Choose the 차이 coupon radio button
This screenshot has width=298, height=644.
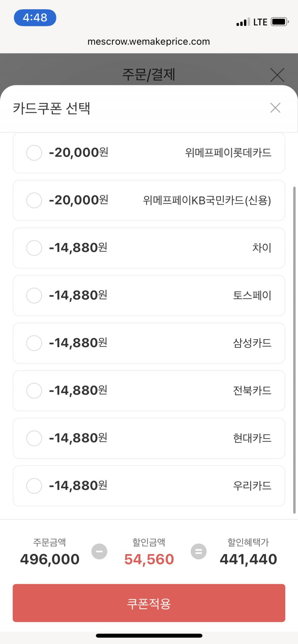click(x=34, y=248)
